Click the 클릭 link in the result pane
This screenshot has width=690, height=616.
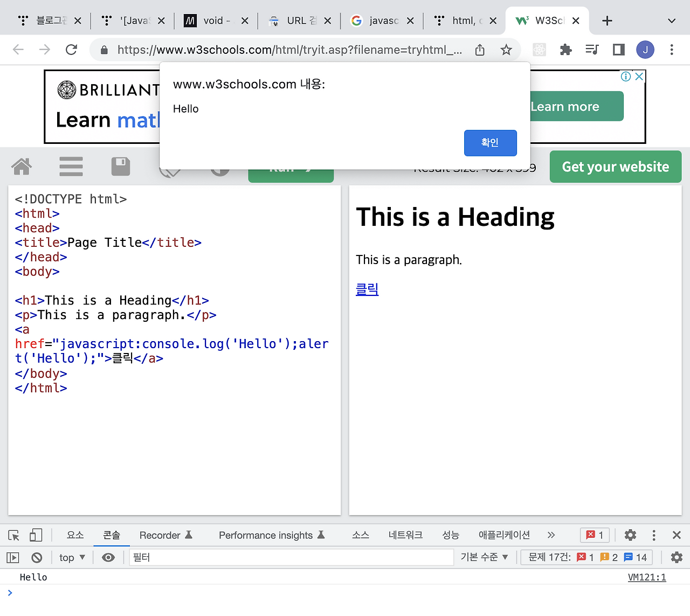367,289
